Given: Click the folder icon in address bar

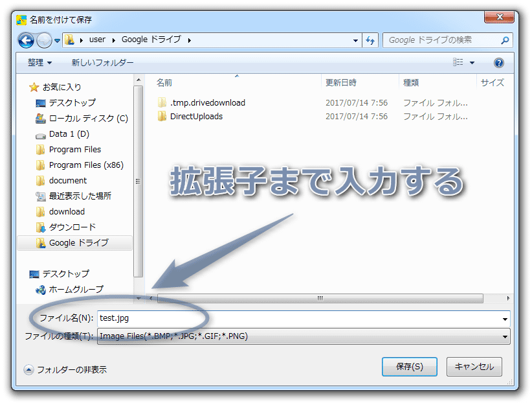Looking at the screenshot, I should (x=69, y=40).
